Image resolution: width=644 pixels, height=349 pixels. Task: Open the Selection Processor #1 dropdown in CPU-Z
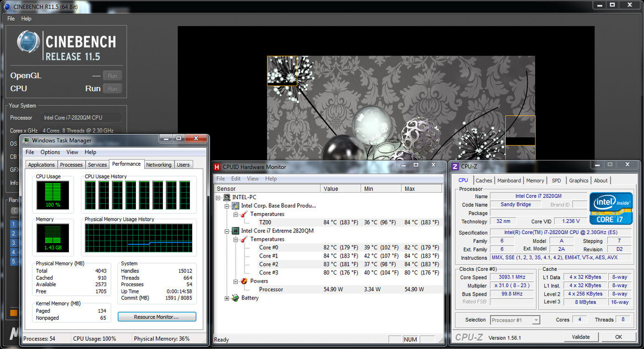click(536, 320)
